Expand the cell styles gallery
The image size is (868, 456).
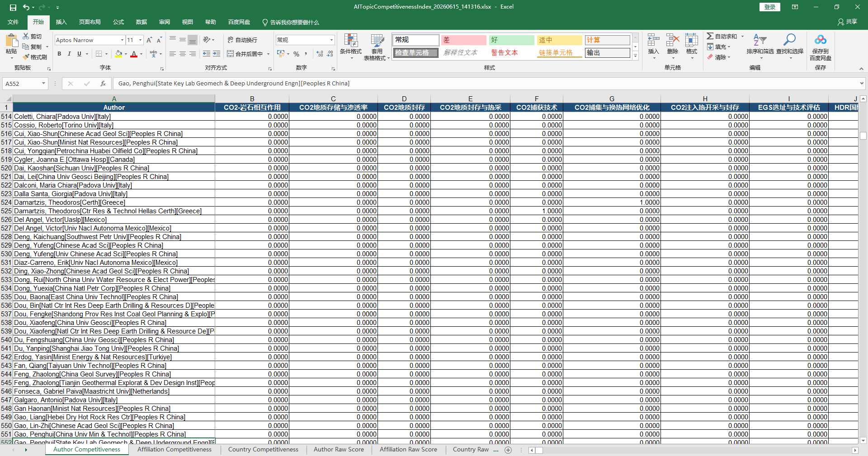(635, 56)
